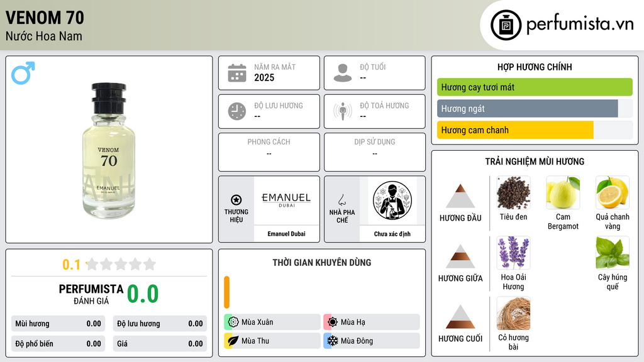The height and width of the screenshot is (362, 644).
Task: Click the Hoa Oải Hương lavender image
Action: click(513, 253)
